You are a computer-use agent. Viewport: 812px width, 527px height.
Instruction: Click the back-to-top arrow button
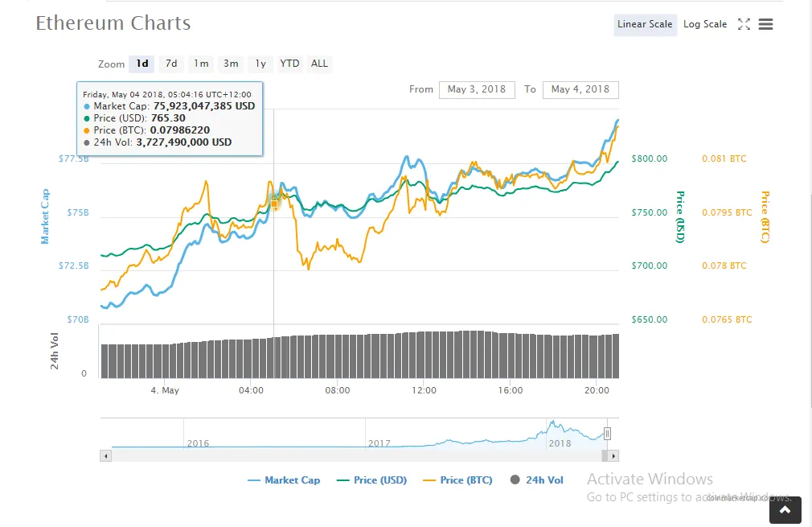[x=785, y=510]
